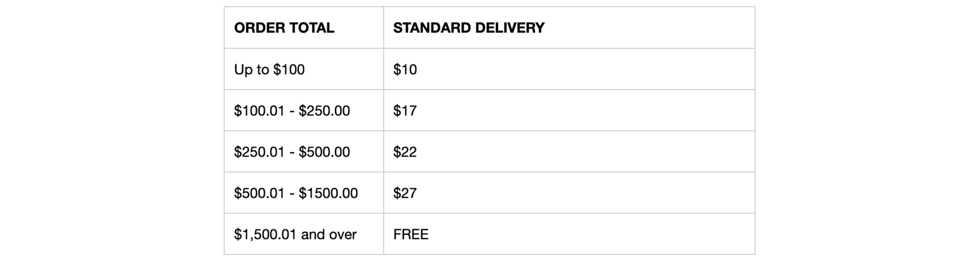Click the $27 delivery fee cell

click(405, 193)
